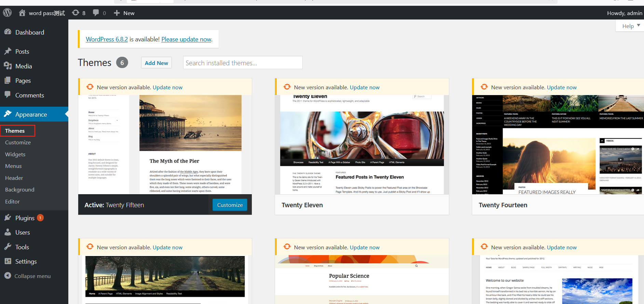This screenshot has height=304, width=644.
Task: Open the Menus submenu item
Action: tap(13, 166)
